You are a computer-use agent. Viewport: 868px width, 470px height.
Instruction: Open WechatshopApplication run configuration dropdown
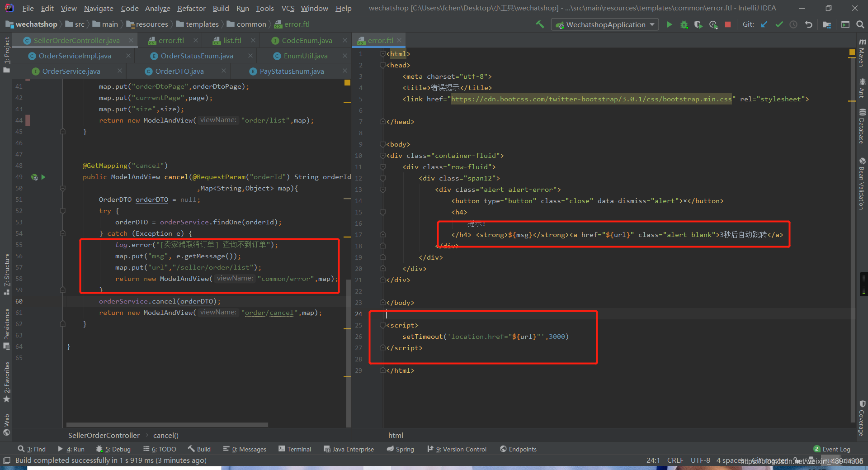click(x=605, y=24)
